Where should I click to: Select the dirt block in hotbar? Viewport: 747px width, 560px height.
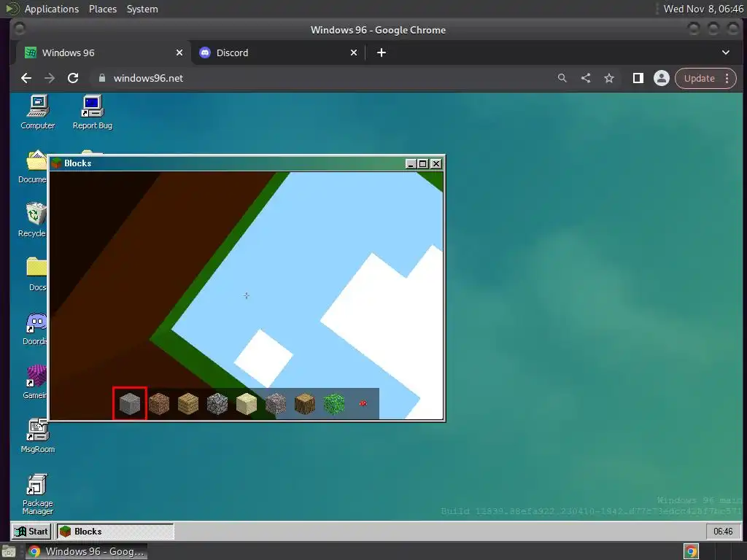click(x=159, y=404)
